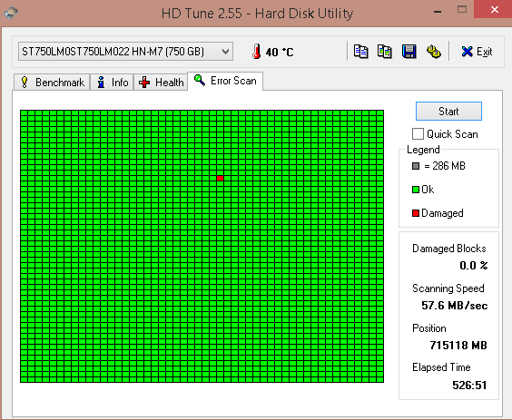512x420 pixels.
Task: Click the HD Tune app icon in title bar
Action: point(11,13)
